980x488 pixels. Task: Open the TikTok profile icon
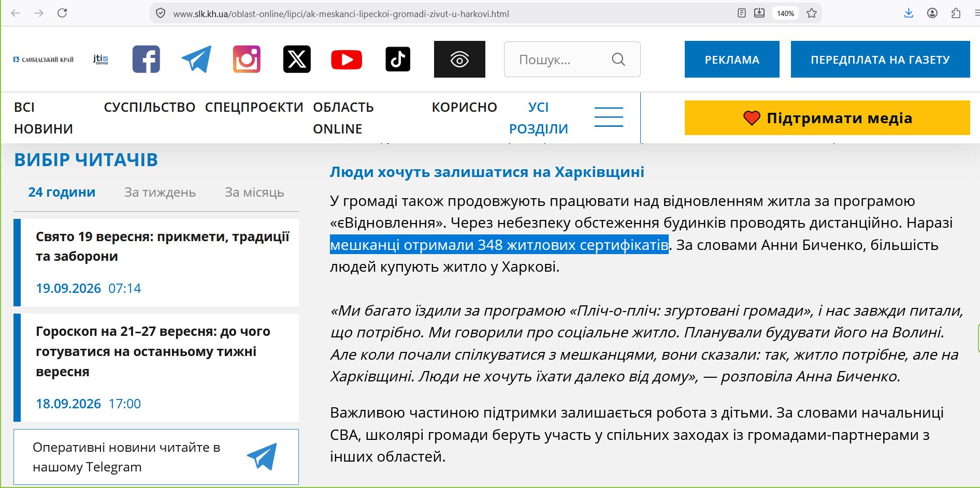click(398, 59)
